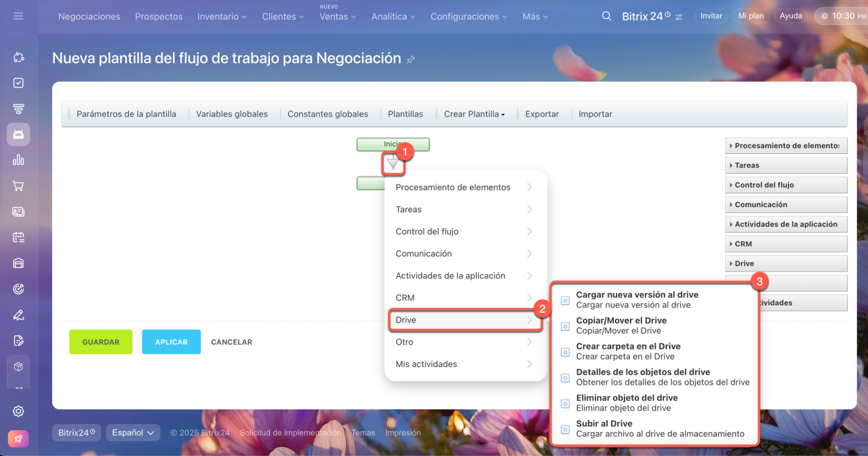This screenshot has height=456, width=868.
Task: Click the shopping cart sidebar icon
Action: point(18,186)
